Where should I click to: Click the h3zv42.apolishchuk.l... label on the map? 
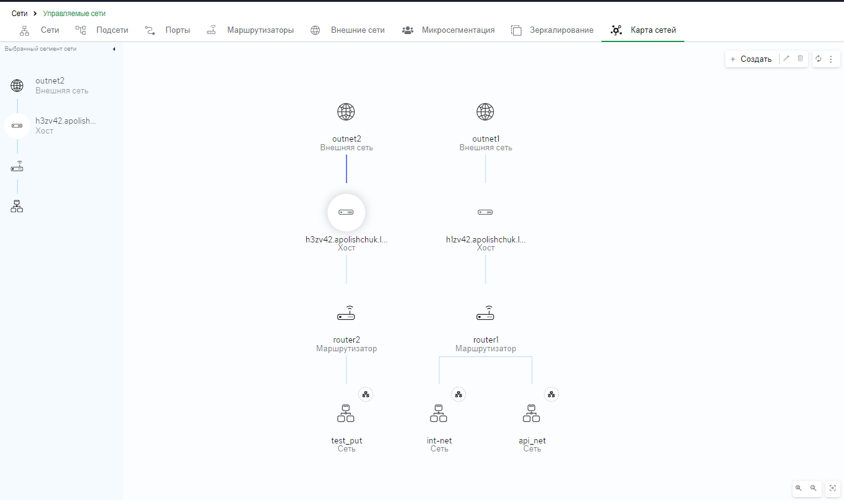(347, 239)
